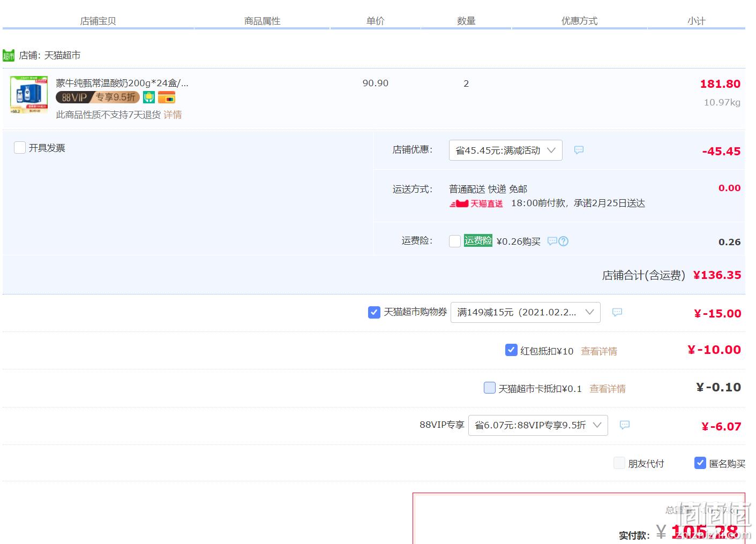This screenshot has height=544, width=756.
Task: Enable the 开具发票 invoice checkbox
Action: point(20,148)
